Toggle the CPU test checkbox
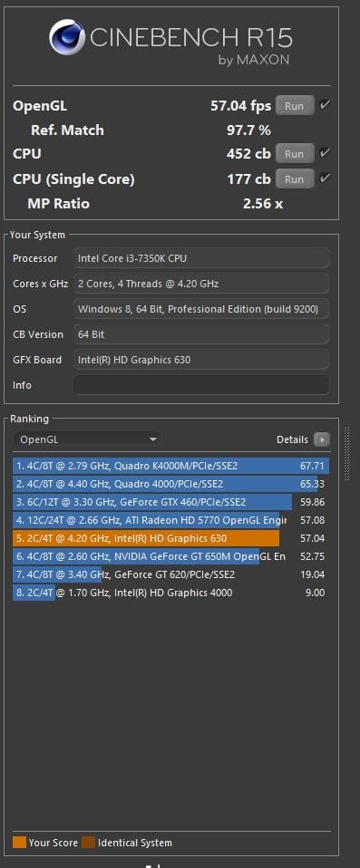This screenshot has height=868, width=360. (x=326, y=153)
